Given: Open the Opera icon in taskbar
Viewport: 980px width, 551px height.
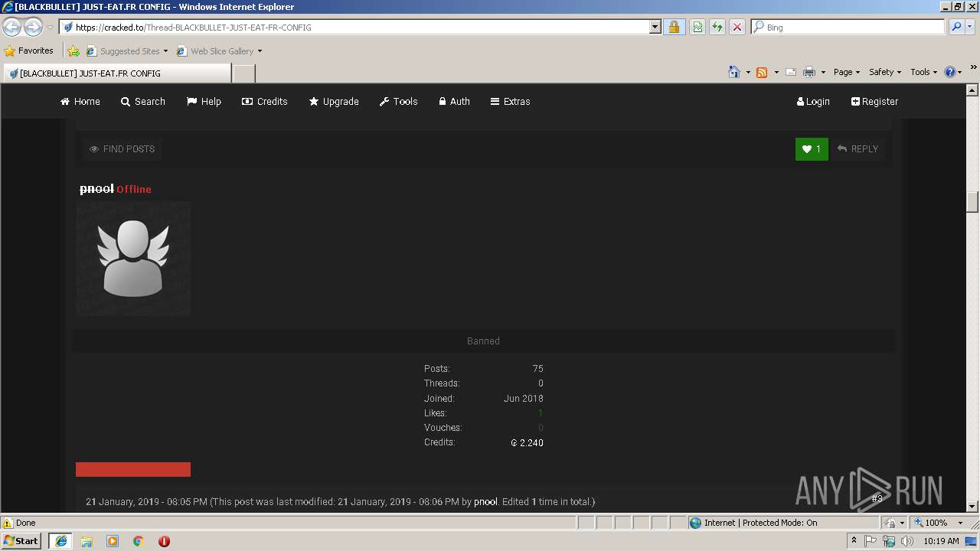Looking at the screenshot, I should pyautogui.click(x=164, y=541).
